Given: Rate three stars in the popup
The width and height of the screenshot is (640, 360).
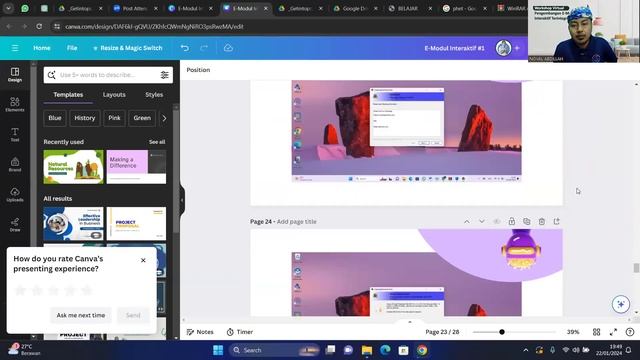Looking at the screenshot, I should tap(53, 290).
